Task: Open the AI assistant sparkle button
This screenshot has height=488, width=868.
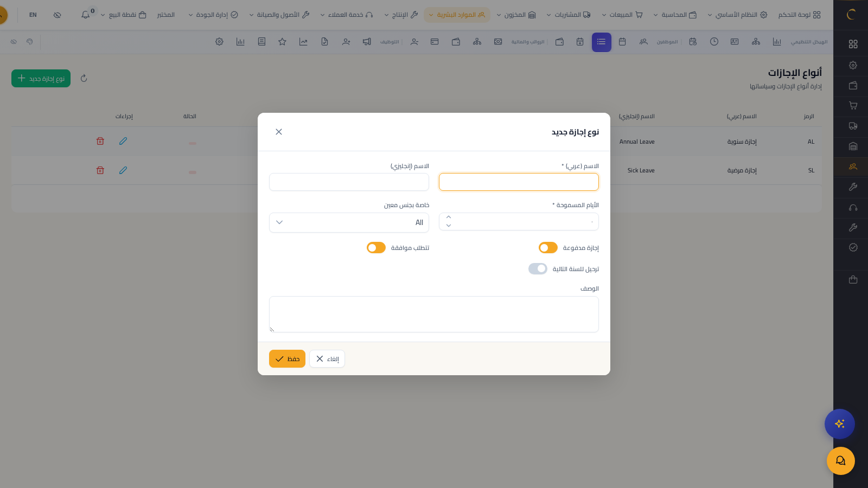Action: pos(839,424)
